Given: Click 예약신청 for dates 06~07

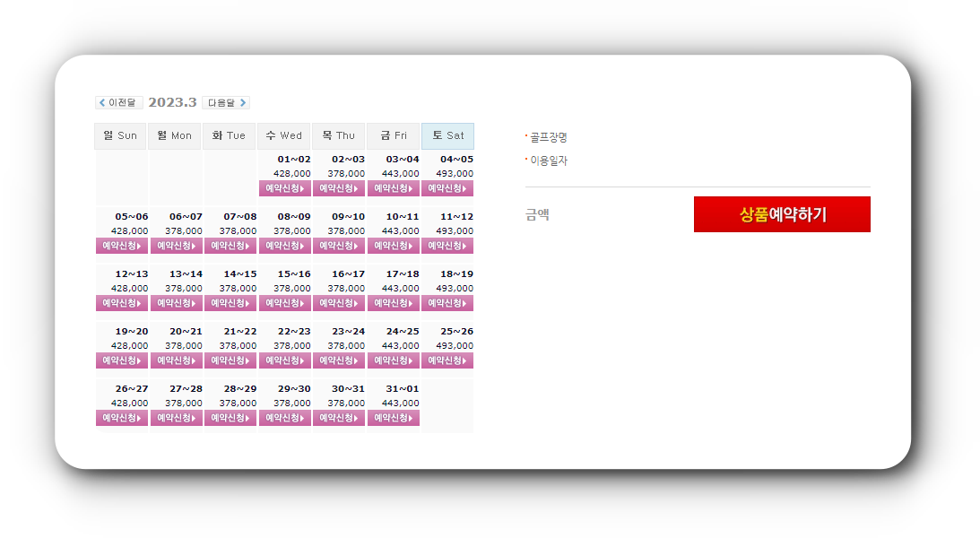Looking at the screenshot, I should pyautogui.click(x=177, y=246).
